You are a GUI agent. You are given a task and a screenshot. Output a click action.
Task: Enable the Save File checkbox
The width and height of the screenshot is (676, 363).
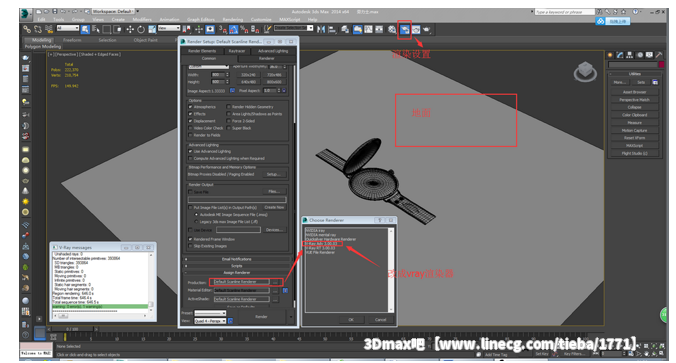[191, 192]
